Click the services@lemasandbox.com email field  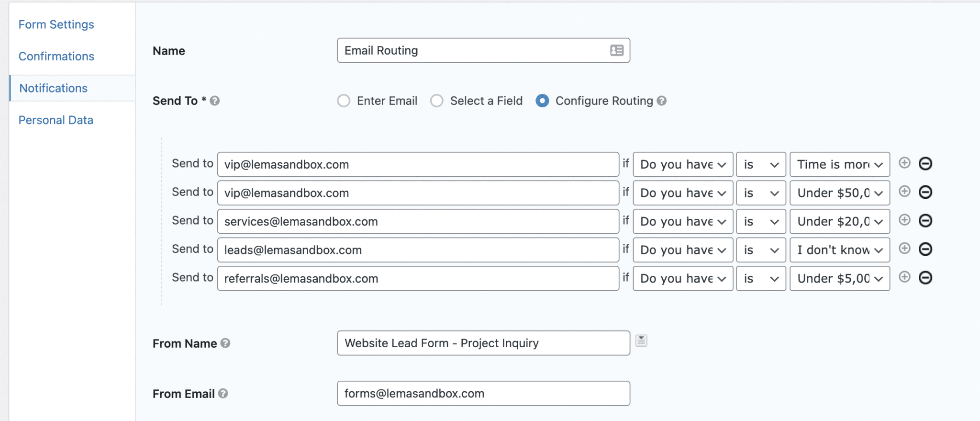(418, 221)
